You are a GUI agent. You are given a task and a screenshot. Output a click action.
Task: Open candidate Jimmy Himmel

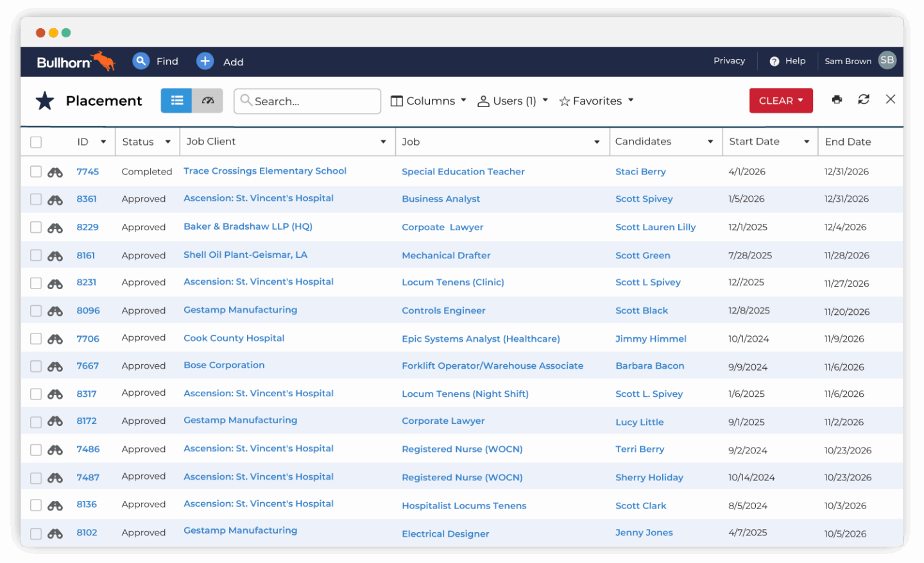click(x=651, y=339)
